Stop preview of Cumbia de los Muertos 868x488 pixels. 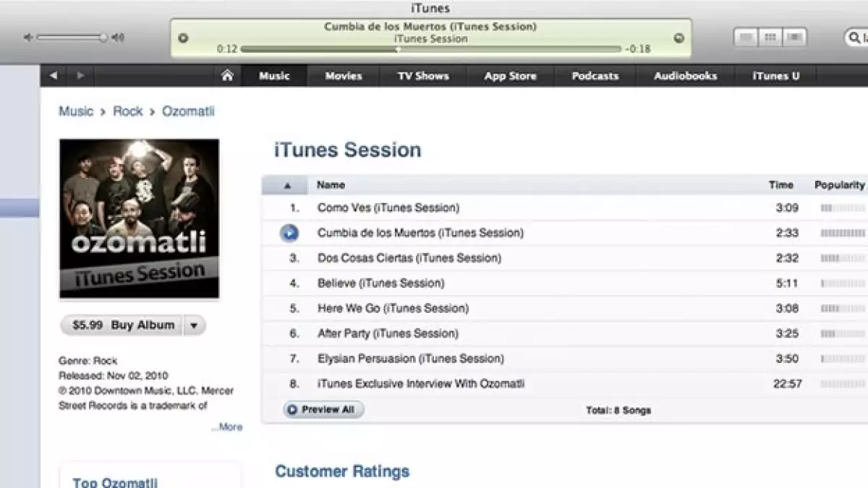[x=289, y=233]
